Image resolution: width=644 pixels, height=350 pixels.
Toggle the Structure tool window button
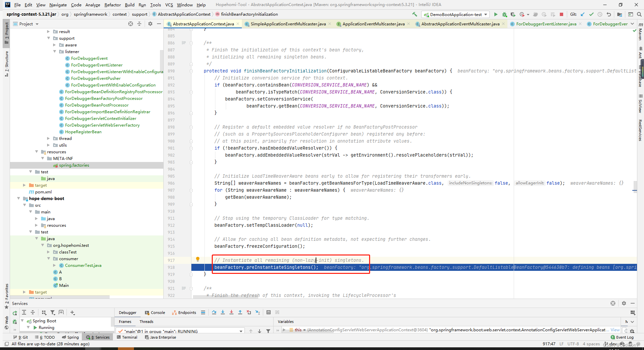6,63
